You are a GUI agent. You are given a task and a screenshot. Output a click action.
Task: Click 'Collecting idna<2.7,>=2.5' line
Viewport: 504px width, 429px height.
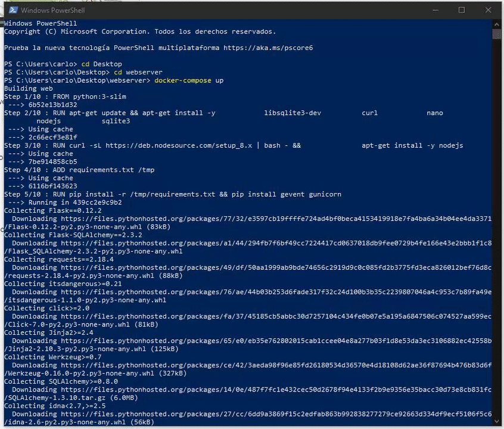click(55, 406)
